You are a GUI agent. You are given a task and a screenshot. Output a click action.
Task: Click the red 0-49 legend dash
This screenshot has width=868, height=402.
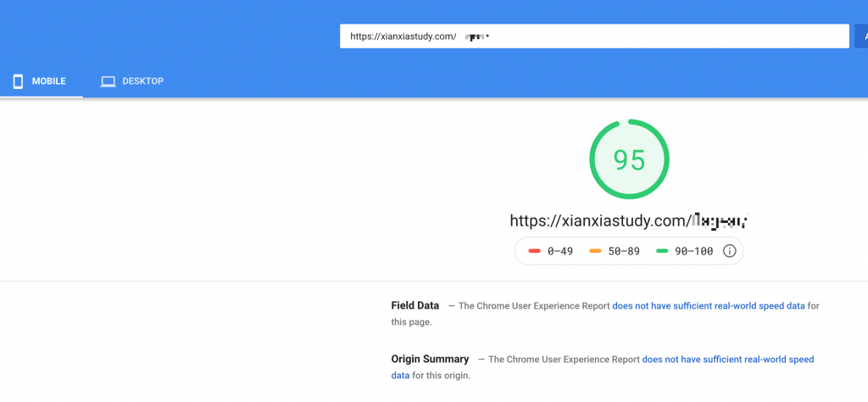coord(534,251)
